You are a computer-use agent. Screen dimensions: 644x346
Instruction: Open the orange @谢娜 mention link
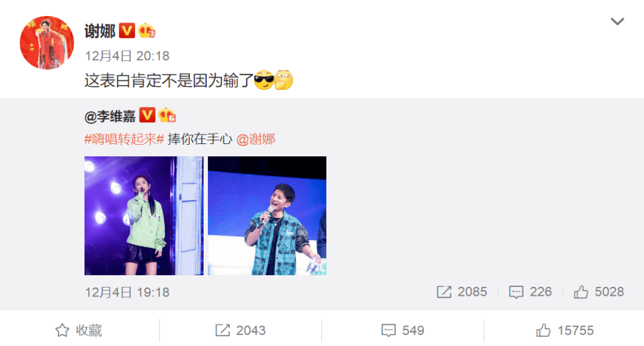point(256,140)
